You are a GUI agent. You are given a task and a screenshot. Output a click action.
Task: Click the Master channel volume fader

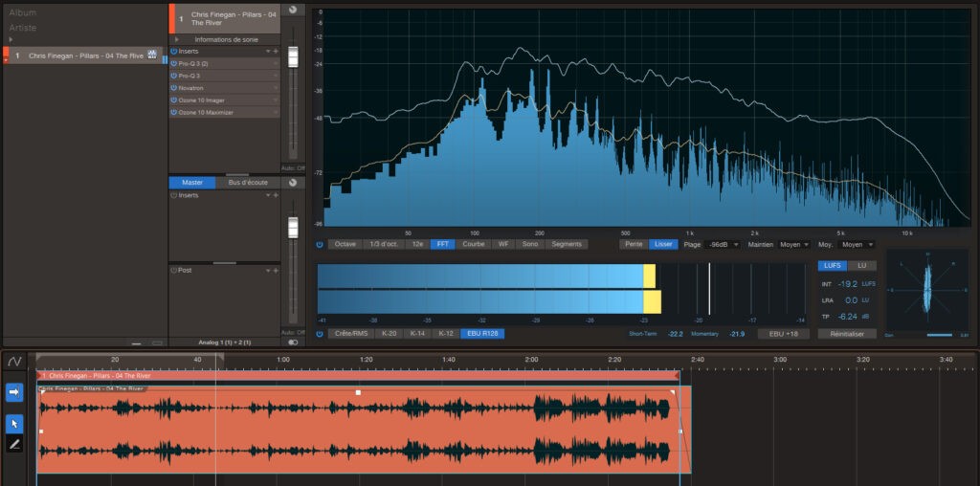pos(293,228)
